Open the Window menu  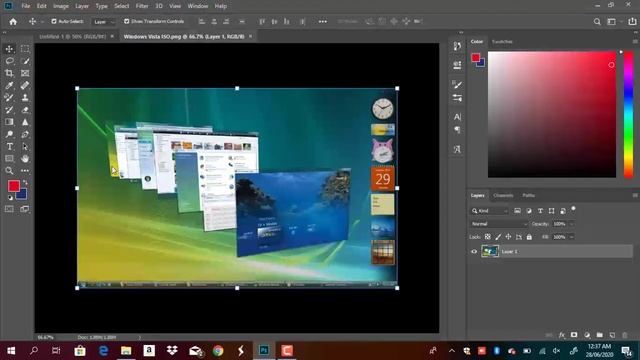click(x=198, y=6)
